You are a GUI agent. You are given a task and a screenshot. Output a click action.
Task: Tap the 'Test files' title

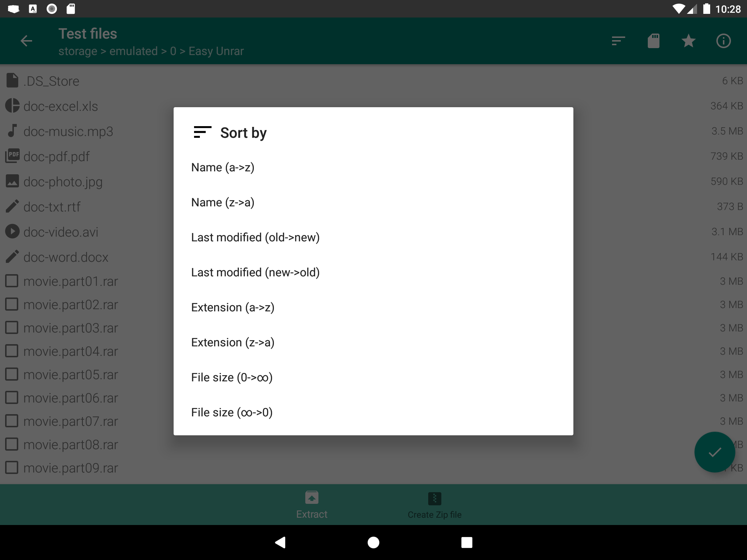pos(88,34)
